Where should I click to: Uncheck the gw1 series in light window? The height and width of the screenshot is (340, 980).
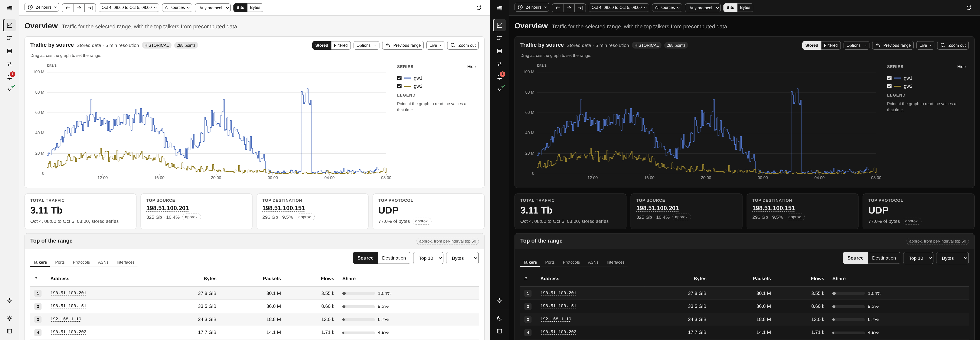[x=399, y=78]
